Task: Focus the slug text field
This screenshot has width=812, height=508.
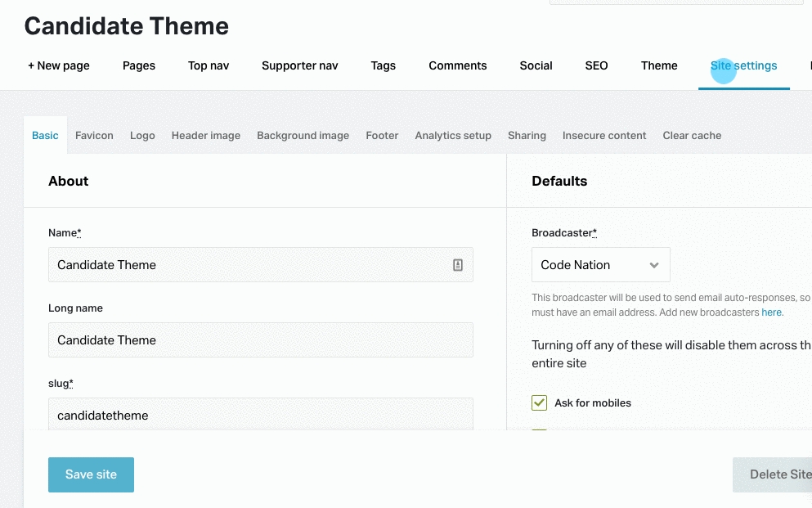Action: point(261,415)
